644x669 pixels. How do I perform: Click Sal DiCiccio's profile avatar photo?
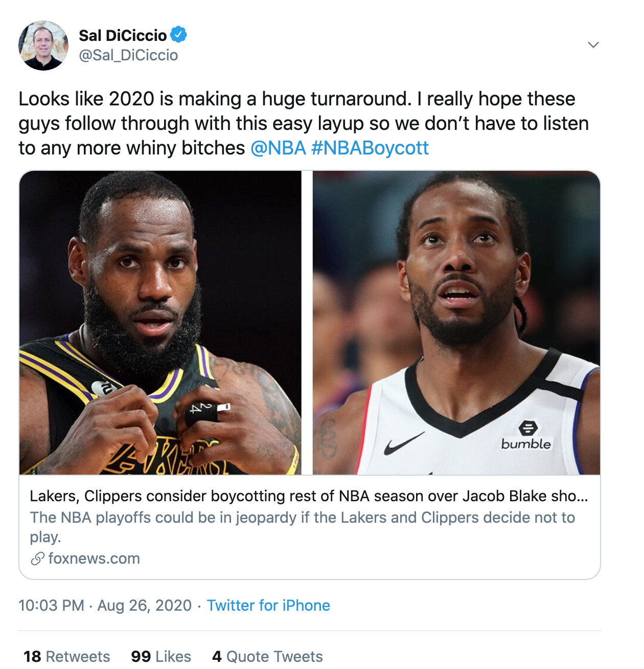[43, 46]
